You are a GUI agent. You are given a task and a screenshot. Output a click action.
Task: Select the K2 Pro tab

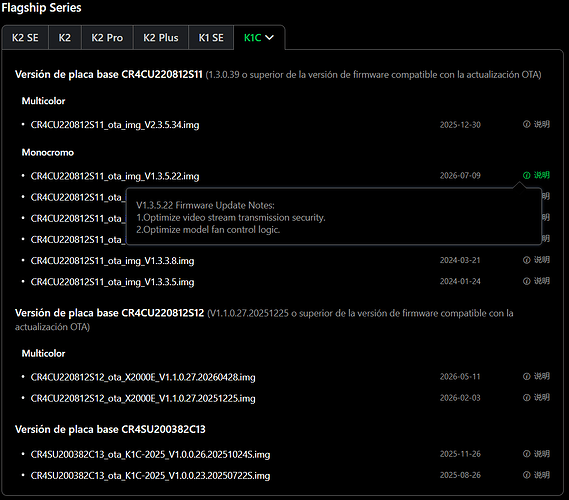[107, 38]
